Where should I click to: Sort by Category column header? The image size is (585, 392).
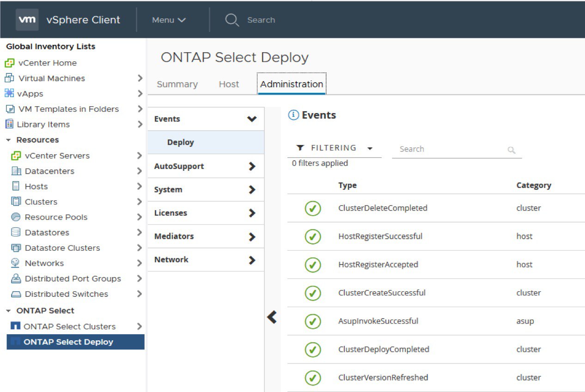point(534,185)
